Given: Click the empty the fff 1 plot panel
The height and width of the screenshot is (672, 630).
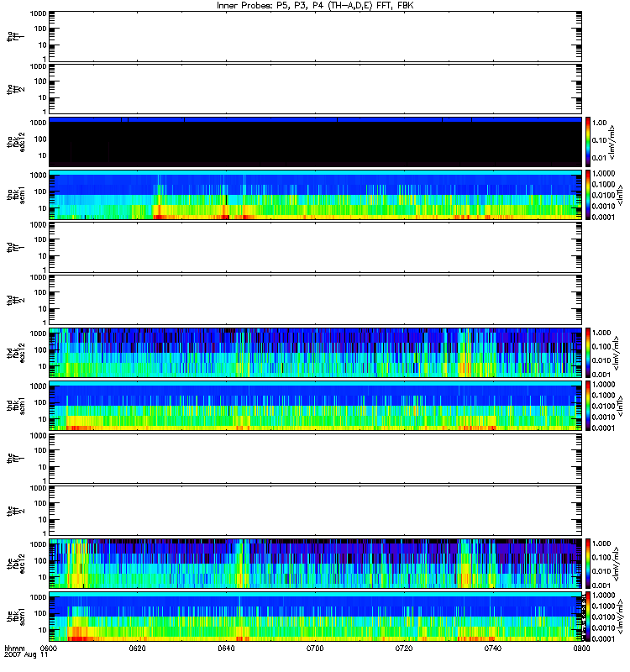Looking at the screenshot, I should 315,459.
